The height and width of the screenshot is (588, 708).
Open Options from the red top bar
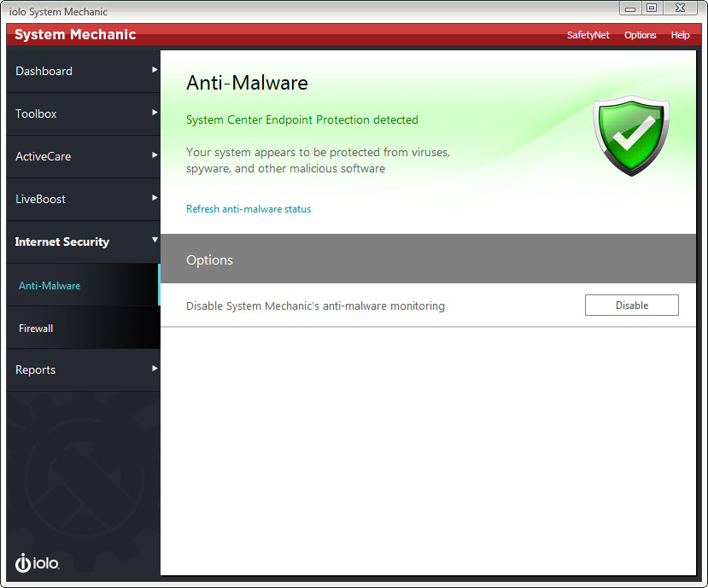point(640,35)
